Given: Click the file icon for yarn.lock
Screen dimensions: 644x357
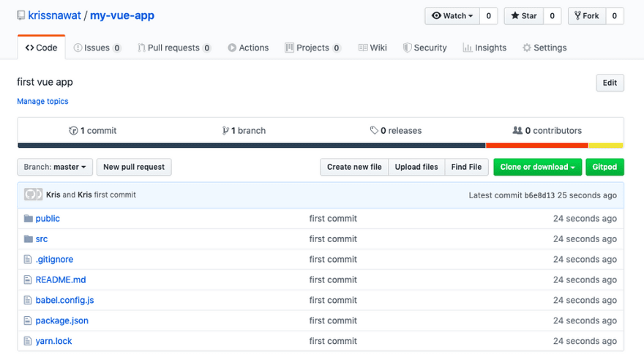Looking at the screenshot, I should 28,341.
